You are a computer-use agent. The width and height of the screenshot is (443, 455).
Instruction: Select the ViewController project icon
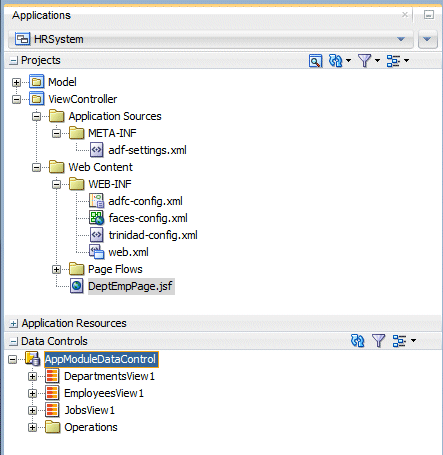tap(36, 99)
